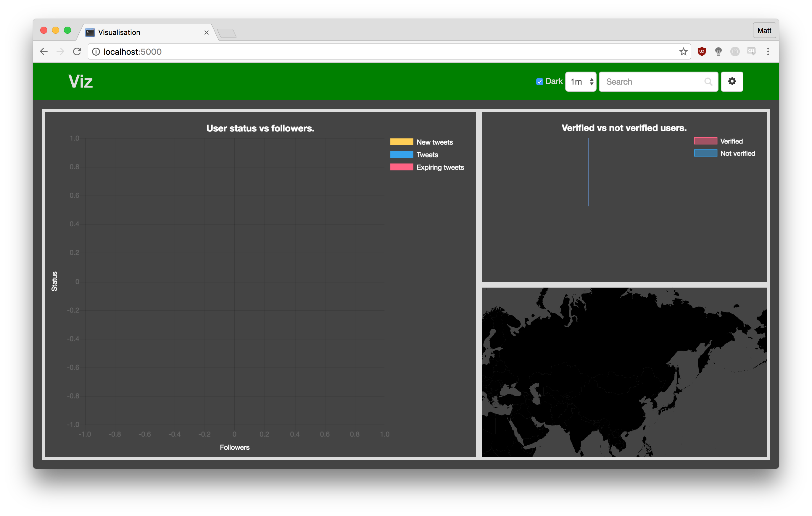Image resolution: width=812 pixels, height=516 pixels.
Task: Click the lightbulb extension icon
Action: coord(718,51)
